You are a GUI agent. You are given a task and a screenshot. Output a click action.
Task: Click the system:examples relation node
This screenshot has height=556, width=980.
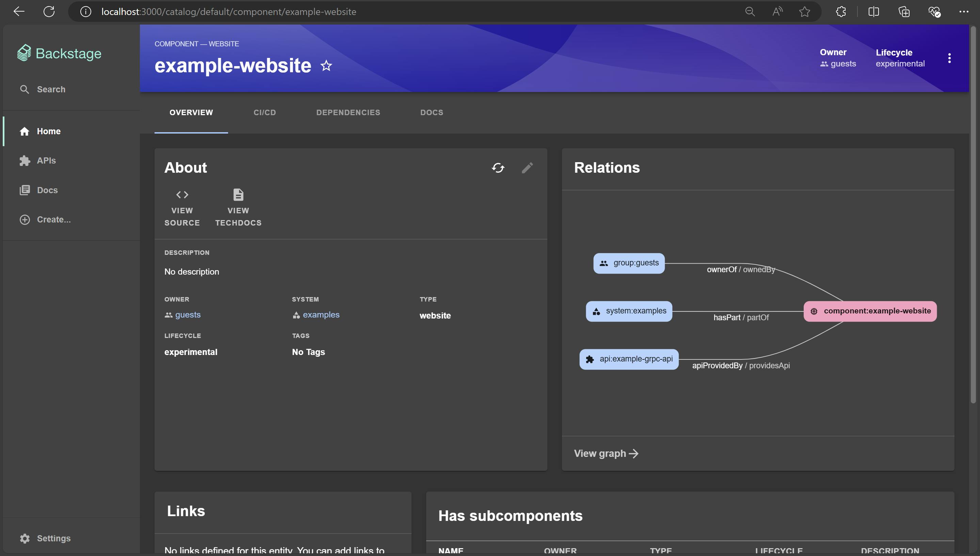pos(629,311)
